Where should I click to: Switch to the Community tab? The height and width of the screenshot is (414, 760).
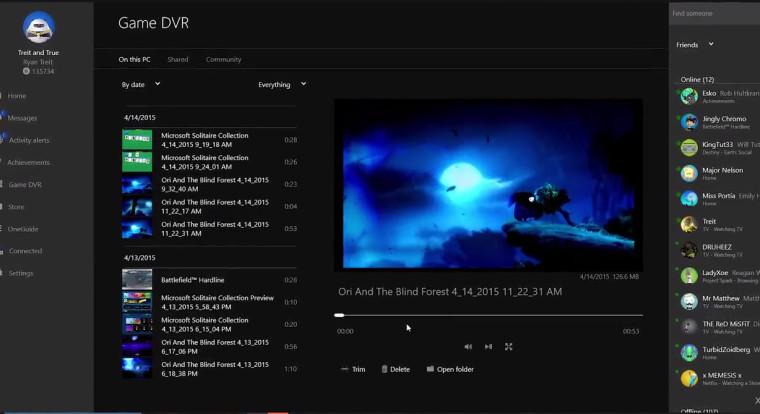[x=223, y=60]
